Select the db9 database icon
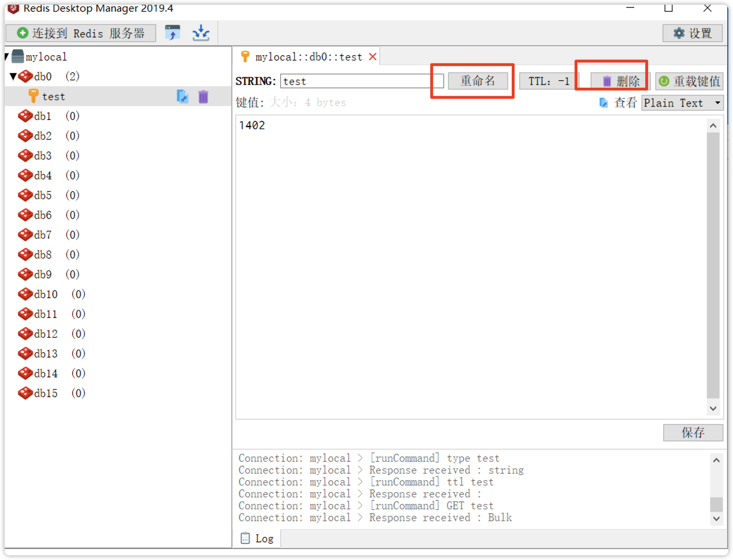733x560 pixels. [x=25, y=274]
